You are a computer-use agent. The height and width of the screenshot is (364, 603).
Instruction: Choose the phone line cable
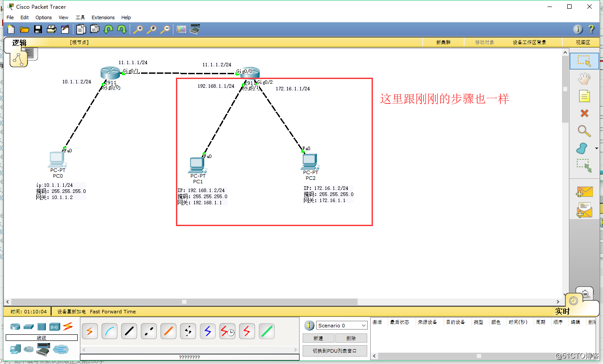(188, 332)
